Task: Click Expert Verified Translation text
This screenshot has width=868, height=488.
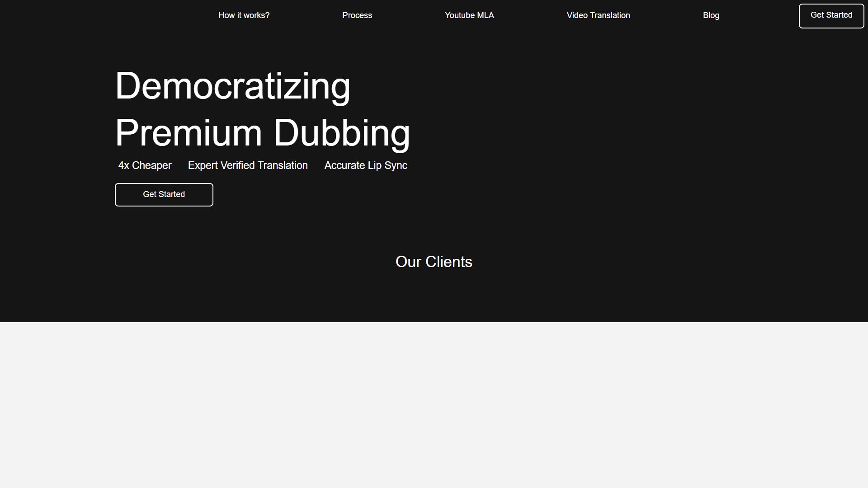Action: 248,165
